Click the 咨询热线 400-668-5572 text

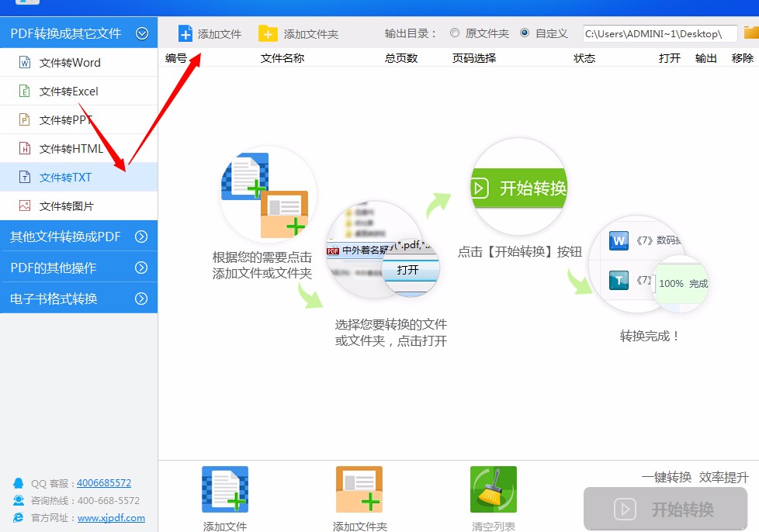coord(85,500)
